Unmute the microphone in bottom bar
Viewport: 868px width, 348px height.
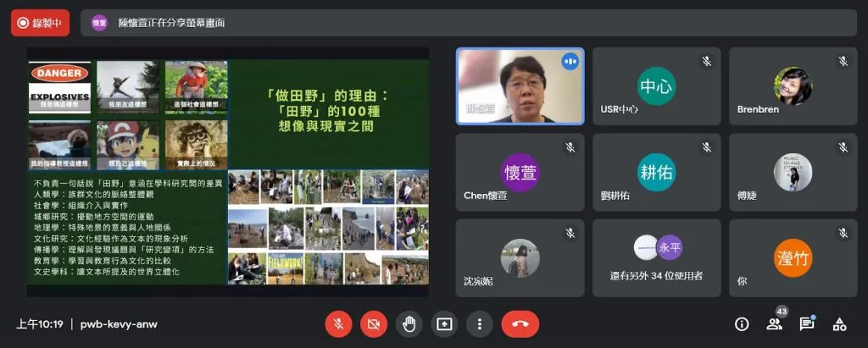tap(338, 323)
